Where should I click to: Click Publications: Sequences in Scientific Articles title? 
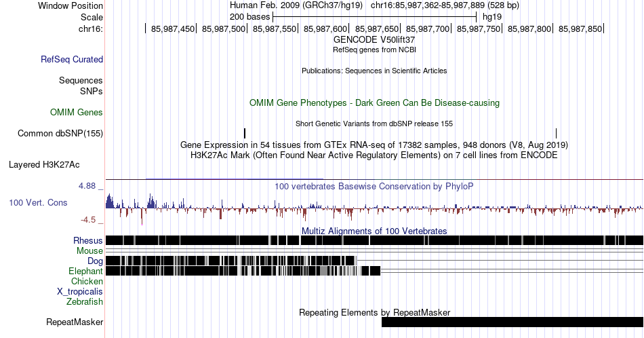[x=374, y=71]
